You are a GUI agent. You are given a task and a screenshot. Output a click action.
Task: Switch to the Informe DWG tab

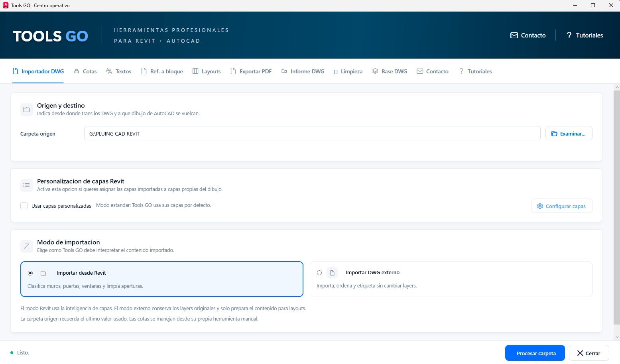[303, 71]
